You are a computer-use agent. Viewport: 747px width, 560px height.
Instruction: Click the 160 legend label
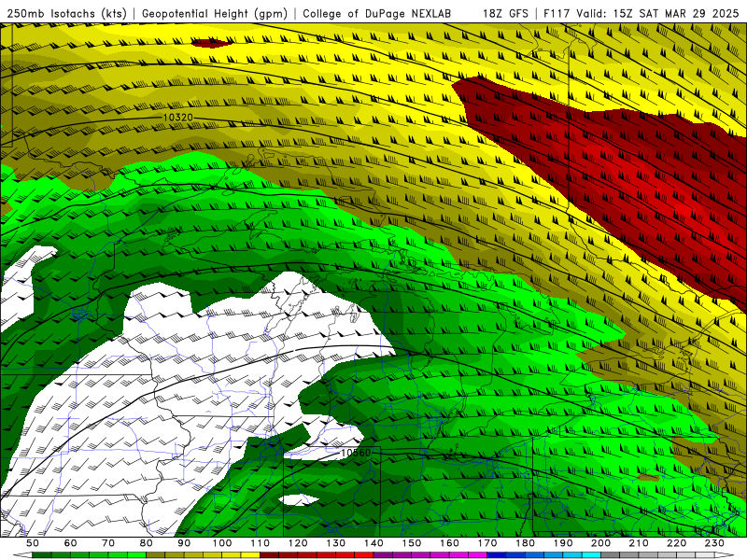coord(449,543)
